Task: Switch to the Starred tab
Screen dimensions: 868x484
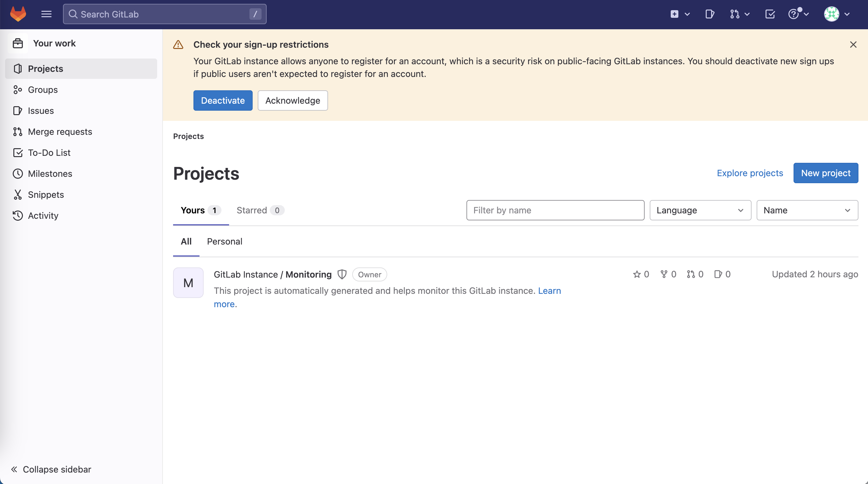Action: (x=260, y=211)
